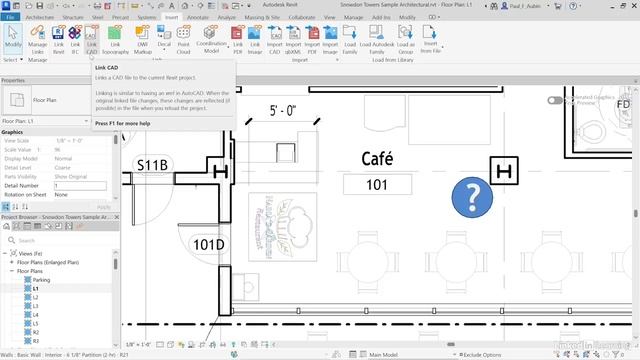Click the Import CAD tool
This screenshot has height=360, width=640.
(x=274, y=40)
